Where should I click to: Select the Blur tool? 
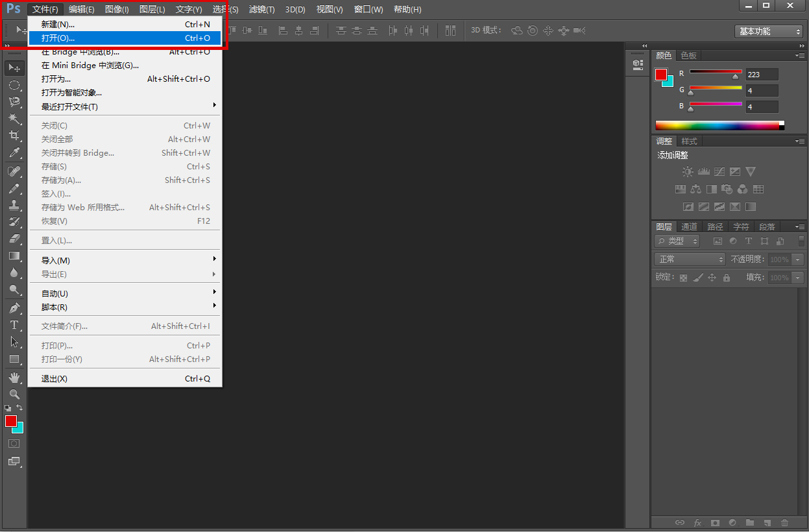click(14, 272)
